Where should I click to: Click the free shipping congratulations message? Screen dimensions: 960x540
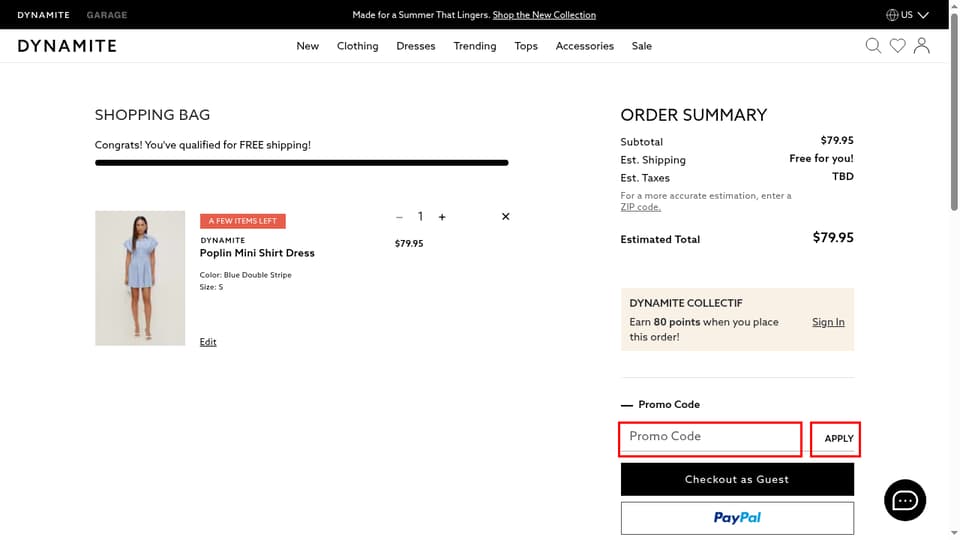pos(203,145)
